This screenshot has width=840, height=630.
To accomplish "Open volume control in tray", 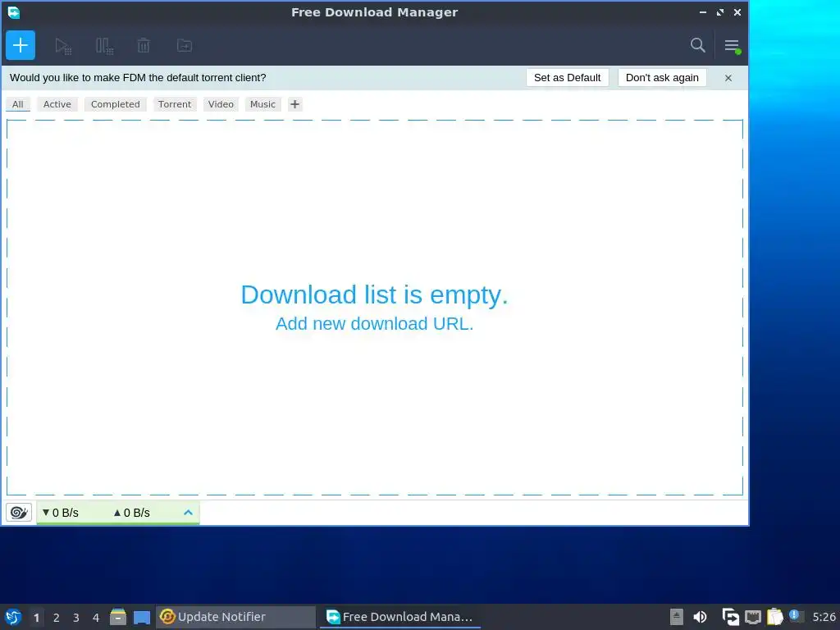I will tap(700, 617).
